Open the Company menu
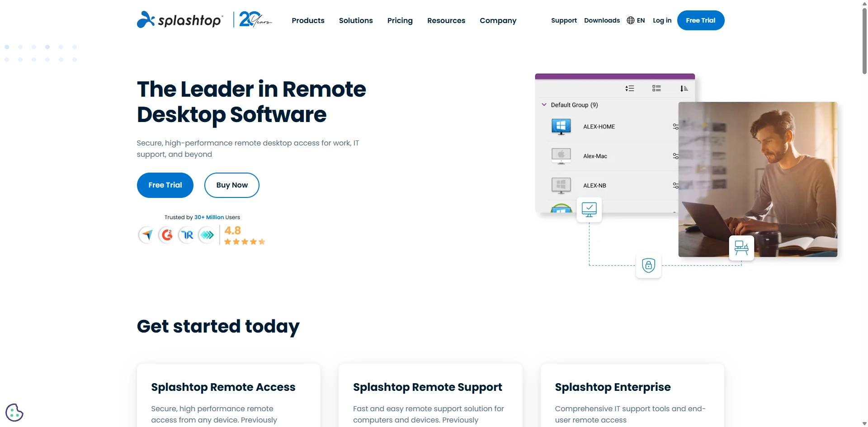This screenshot has height=427, width=868. (498, 20)
